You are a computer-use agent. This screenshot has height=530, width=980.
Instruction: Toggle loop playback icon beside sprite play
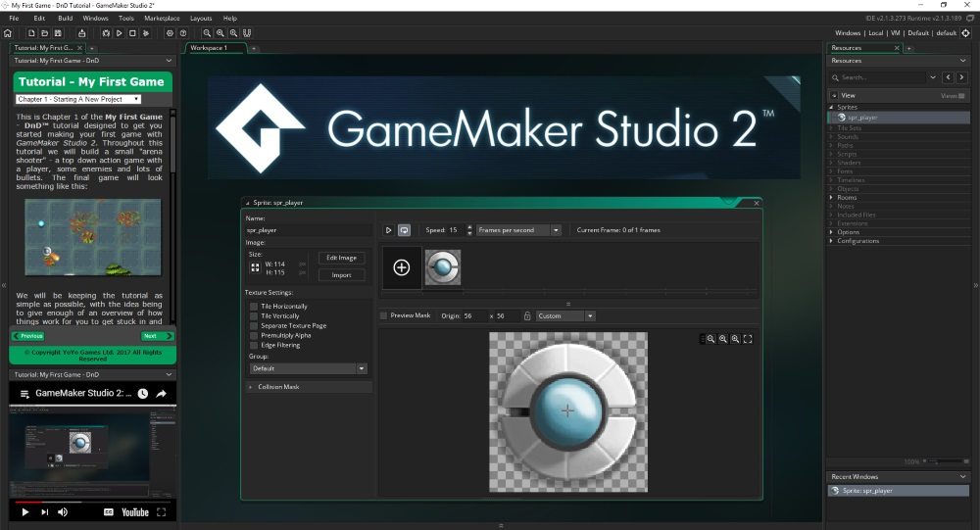click(405, 230)
